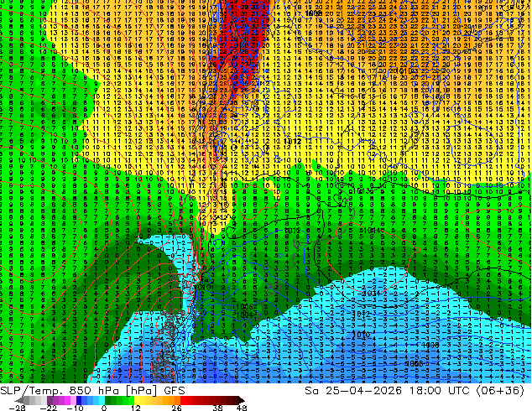Click the "1008" isobar label in the lower-right blue area
The height and width of the screenshot is (411, 532).
coord(431,345)
